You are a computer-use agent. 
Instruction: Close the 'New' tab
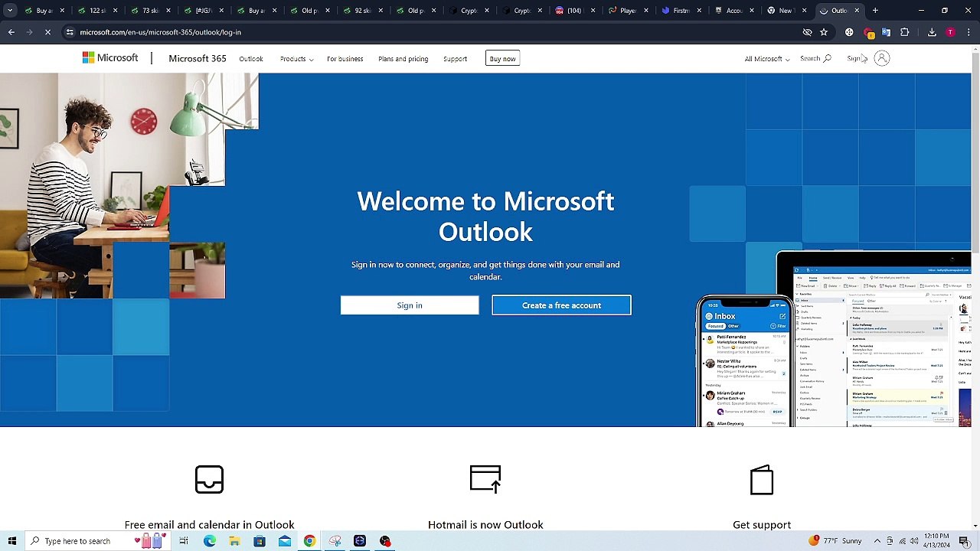(804, 11)
